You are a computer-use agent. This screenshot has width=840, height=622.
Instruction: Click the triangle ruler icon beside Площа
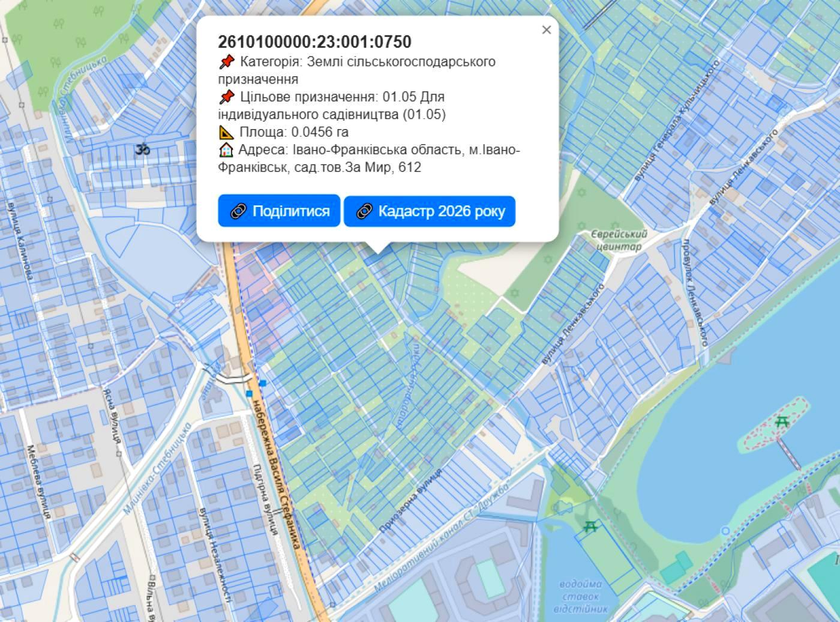click(x=226, y=132)
